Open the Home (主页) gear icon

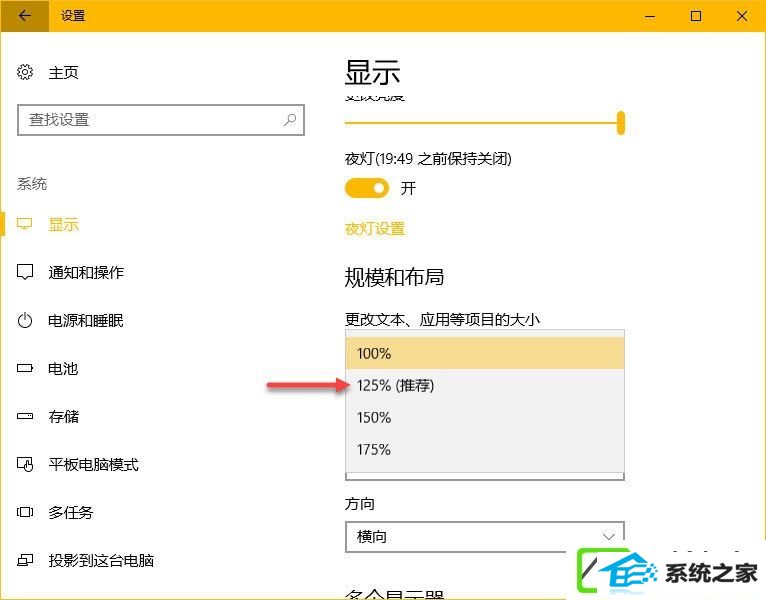(x=25, y=72)
